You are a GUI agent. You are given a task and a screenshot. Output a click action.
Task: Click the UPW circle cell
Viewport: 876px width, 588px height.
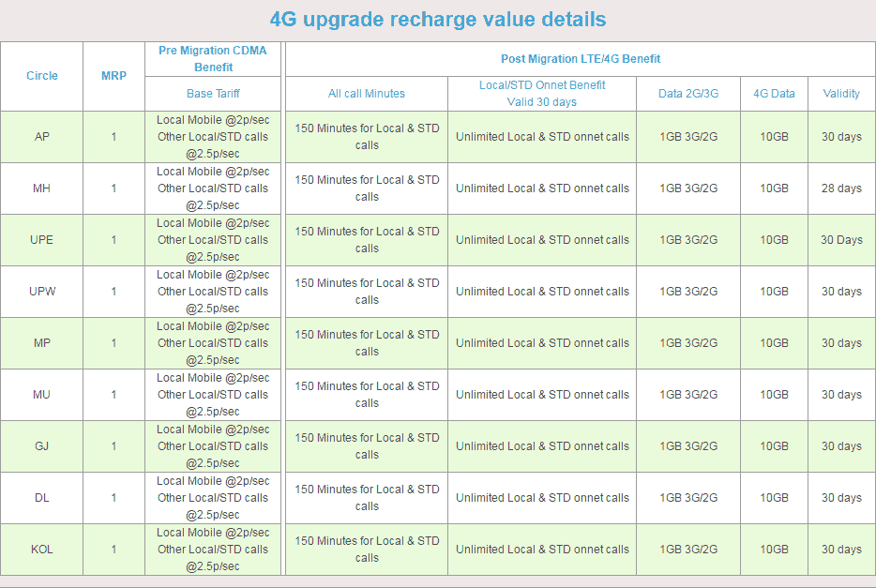pyautogui.click(x=42, y=292)
